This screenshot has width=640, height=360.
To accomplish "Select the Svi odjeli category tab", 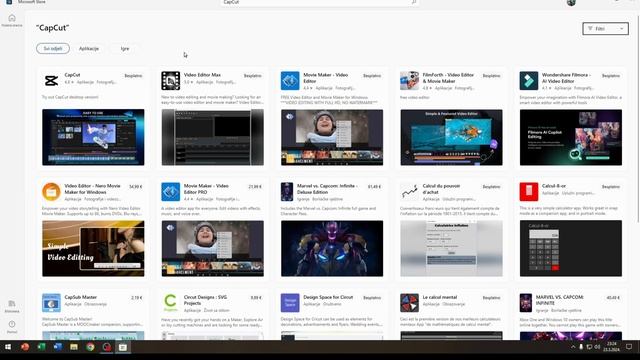I will pos(53,49).
